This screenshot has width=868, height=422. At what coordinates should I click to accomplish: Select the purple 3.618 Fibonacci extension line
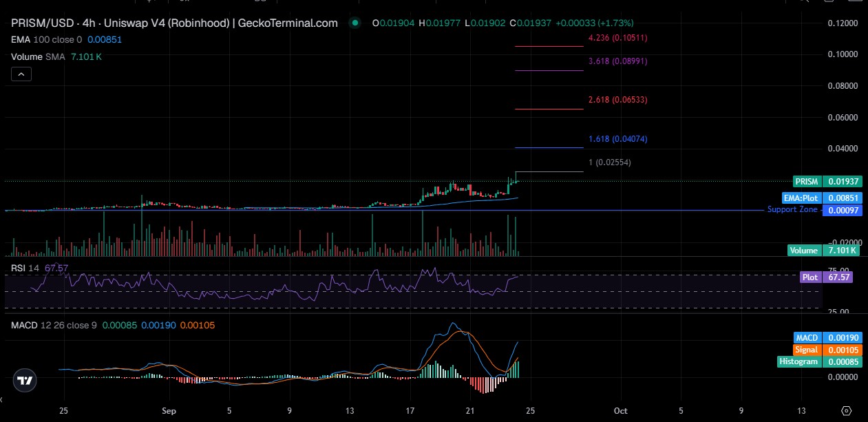(x=549, y=70)
